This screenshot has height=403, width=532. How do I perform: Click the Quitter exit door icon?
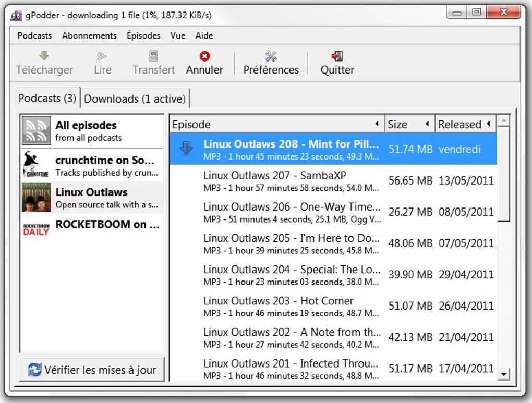[x=337, y=56]
